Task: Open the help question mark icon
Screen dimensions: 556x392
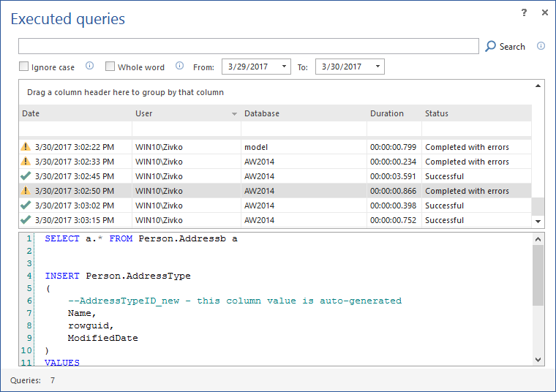Action: tap(524, 12)
